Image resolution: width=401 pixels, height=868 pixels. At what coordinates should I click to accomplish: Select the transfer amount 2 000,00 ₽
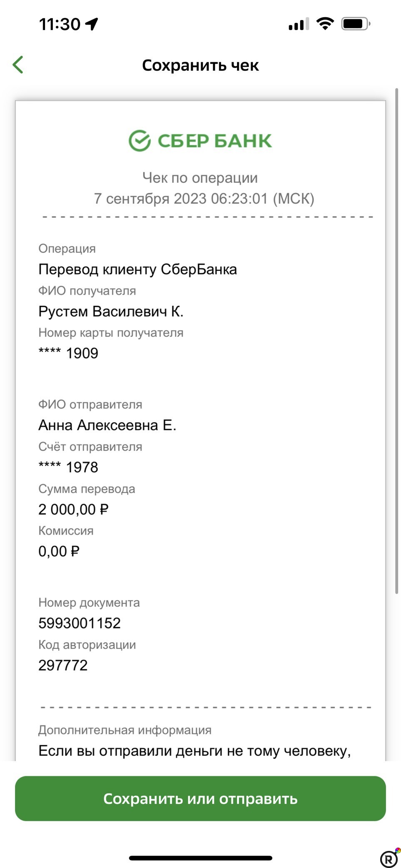click(x=73, y=509)
